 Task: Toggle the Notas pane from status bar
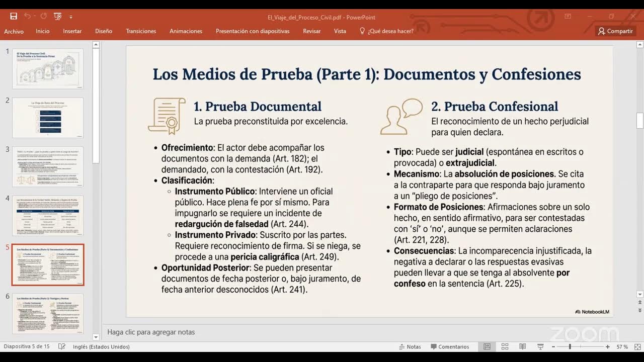pos(410,347)
